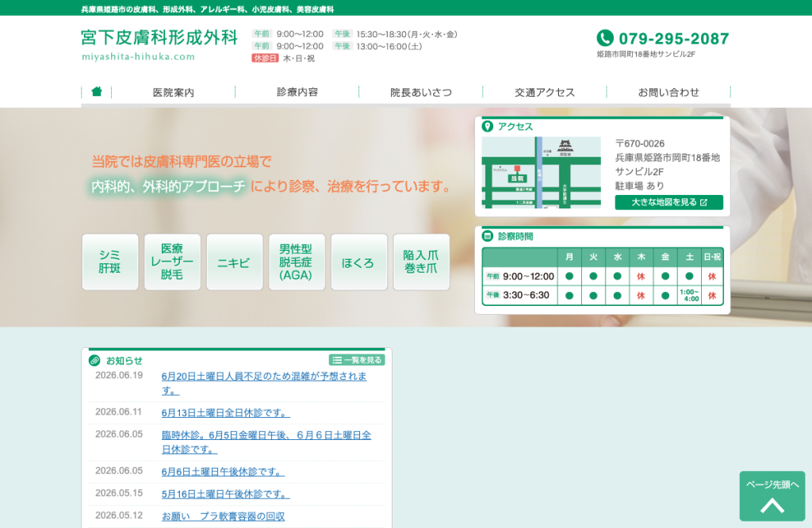This screenshot has width=812, height=528.
Task: Click the green phone icon
Action: click(x=605, y=38)
